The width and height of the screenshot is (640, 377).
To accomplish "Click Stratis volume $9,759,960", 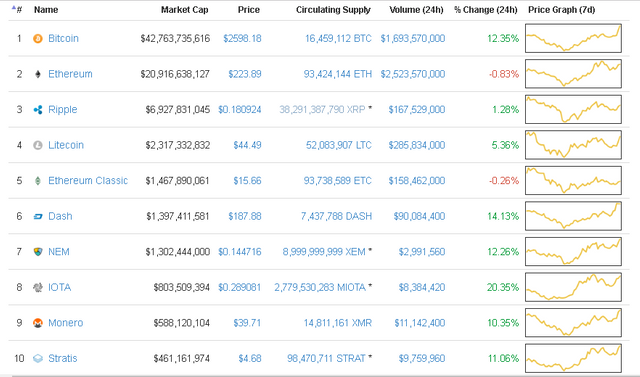I will pyautogui.click(x=422, y=358).
